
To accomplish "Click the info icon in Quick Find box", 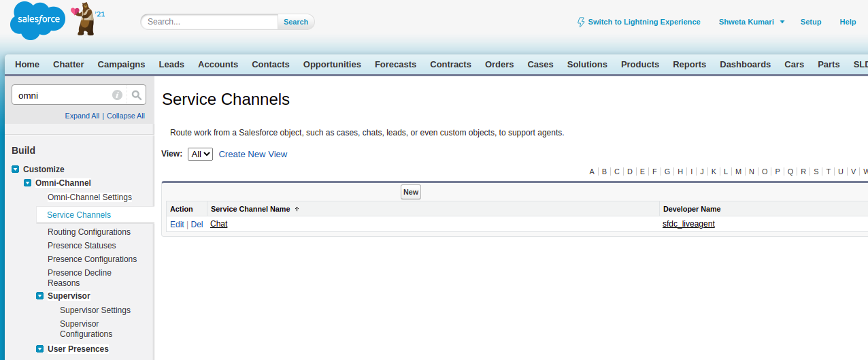I will (117, 95).
